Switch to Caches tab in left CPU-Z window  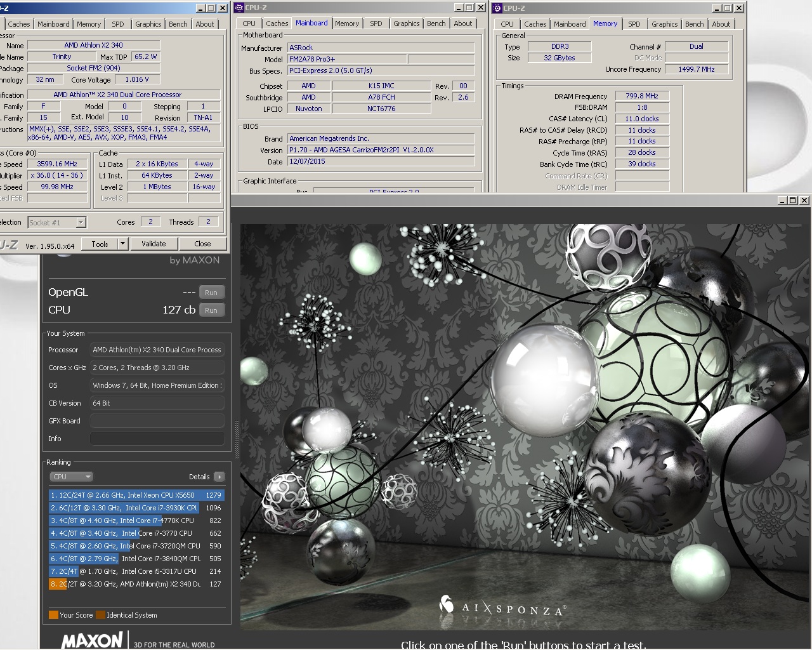click(19, 24)
